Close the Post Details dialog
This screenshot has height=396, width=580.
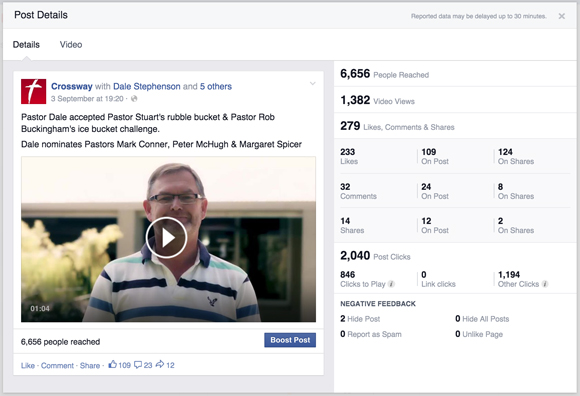[x=562, y=16]
